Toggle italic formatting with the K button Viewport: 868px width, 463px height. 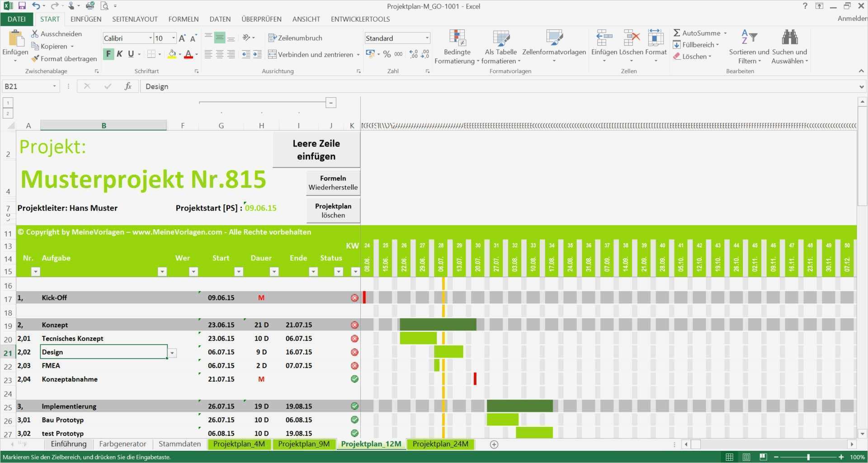[x=119, y=54]
